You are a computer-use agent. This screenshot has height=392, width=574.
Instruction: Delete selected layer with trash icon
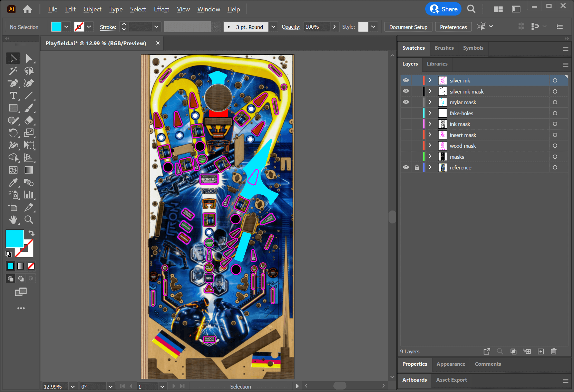pyautogui.click(x=554, y=351)
